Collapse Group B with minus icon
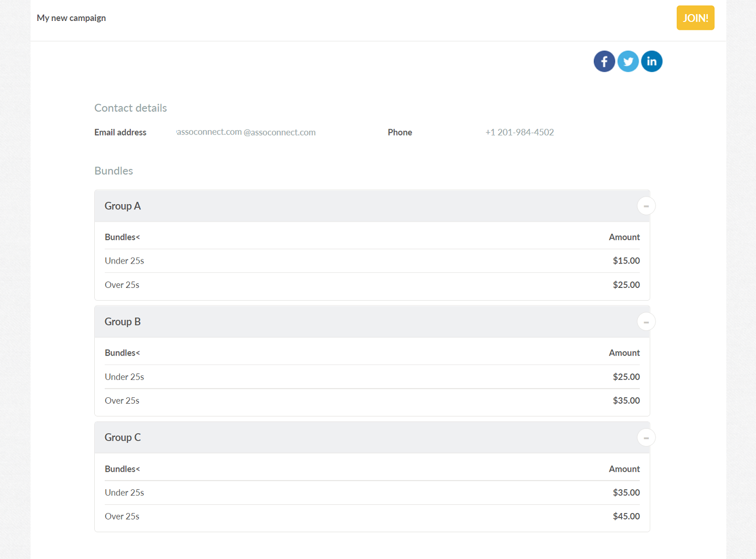The width and height of the screenshot is (756, 559). pyautogui.click(x=646, y=322)
